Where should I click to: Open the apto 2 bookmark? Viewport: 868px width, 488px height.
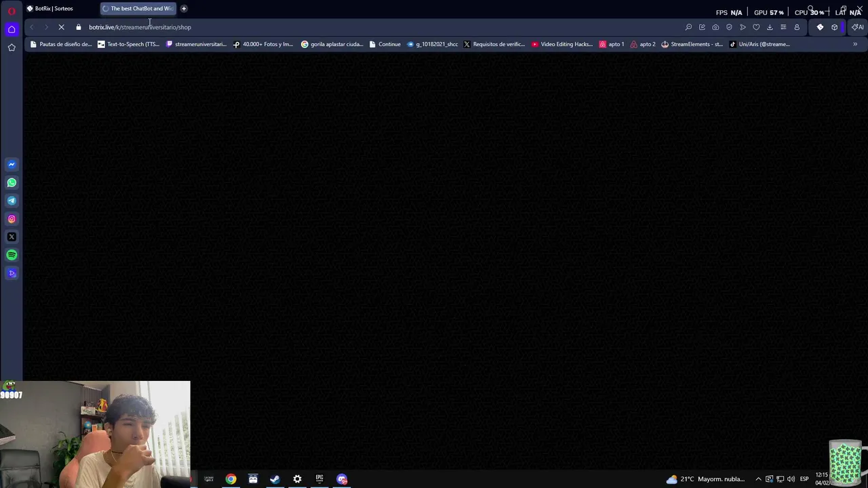643,44
